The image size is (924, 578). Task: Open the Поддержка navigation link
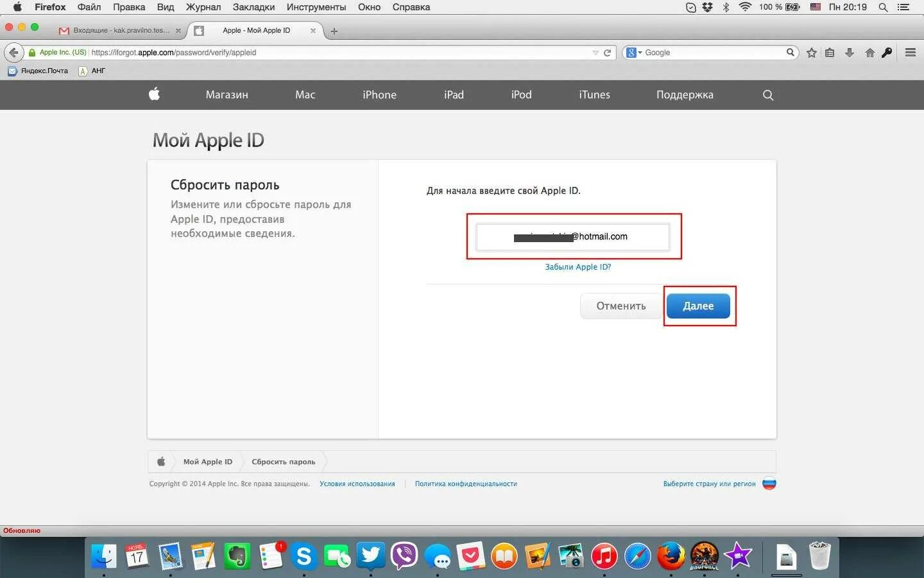tap(685, 95)
